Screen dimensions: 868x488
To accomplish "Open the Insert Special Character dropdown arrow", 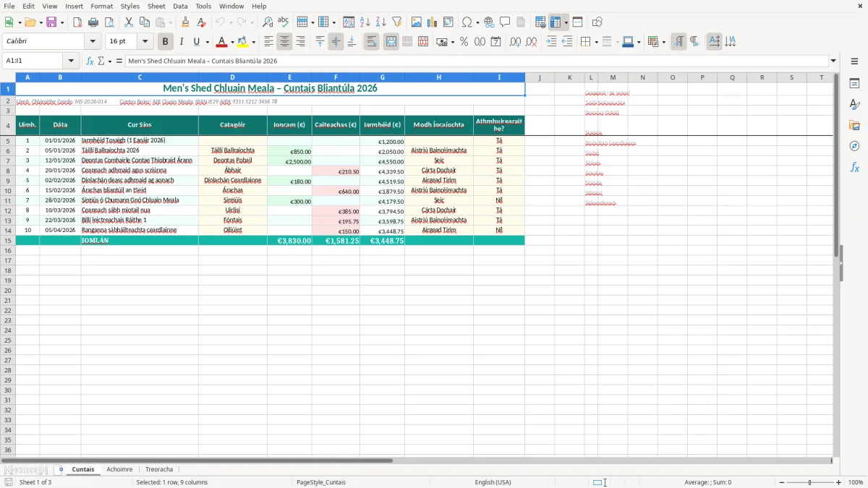I will click(477, 22).
